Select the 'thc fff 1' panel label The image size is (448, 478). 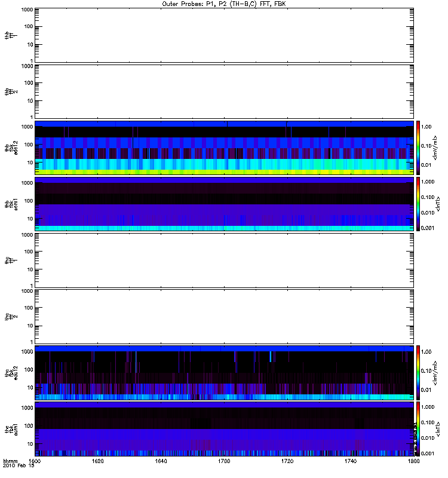[11, 261]
